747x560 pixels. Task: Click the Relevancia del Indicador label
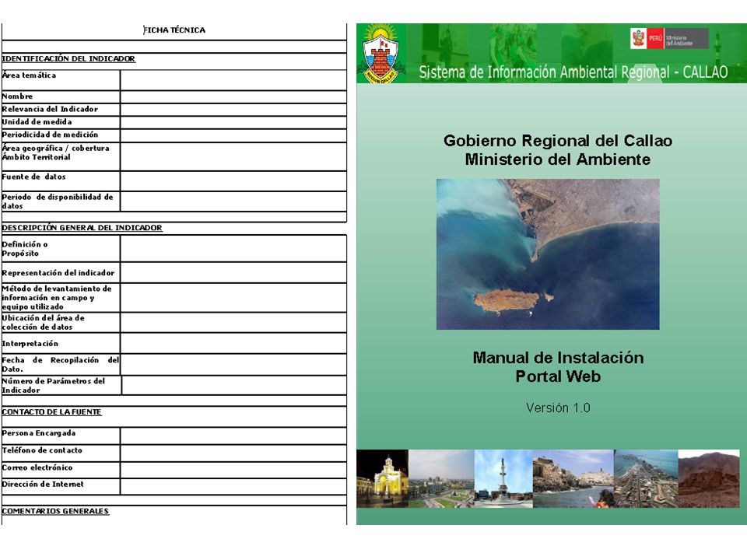click(50, 109)
